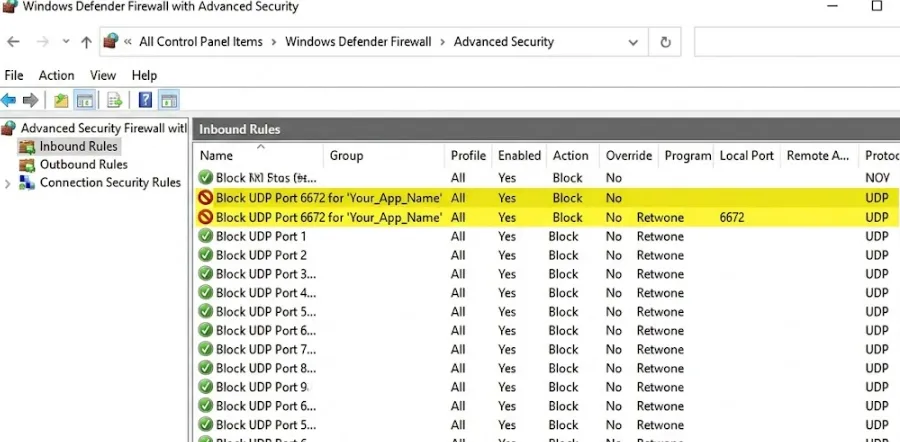Sort by the Action column header

(x=571, y=156)
